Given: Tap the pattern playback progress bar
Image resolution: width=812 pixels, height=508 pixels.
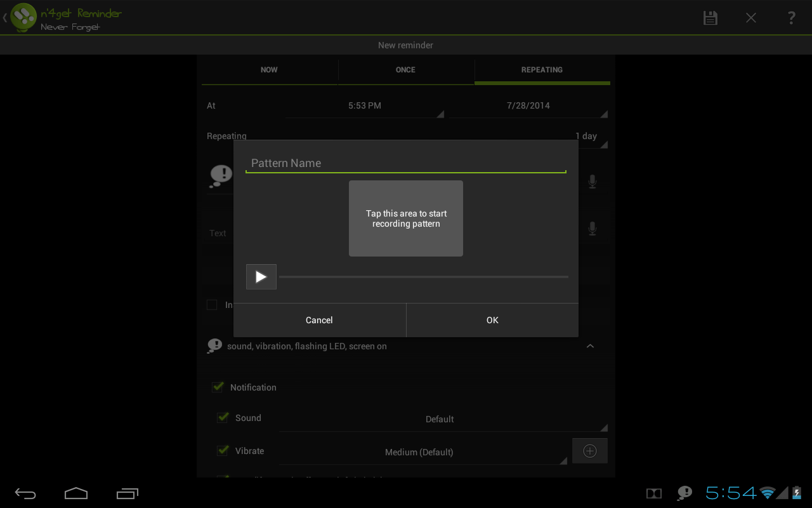Looking at the screenshot, I should click(x=424, y=277).
